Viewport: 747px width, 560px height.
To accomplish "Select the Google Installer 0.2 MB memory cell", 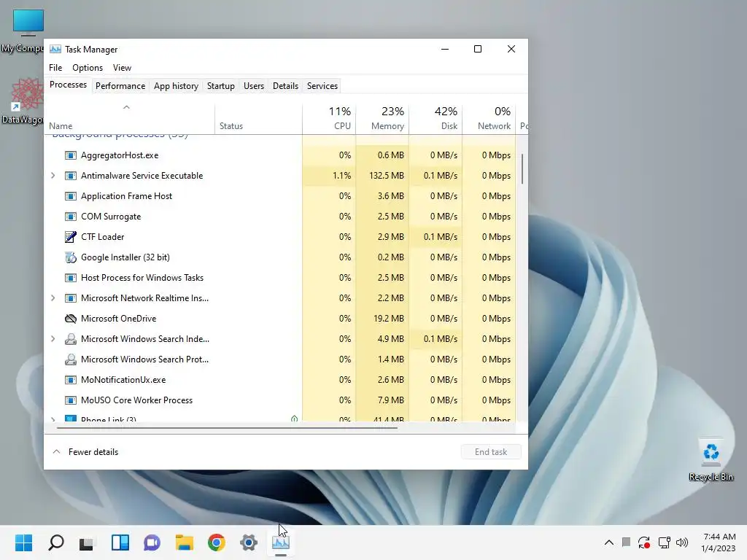I will tap(382, 257).
